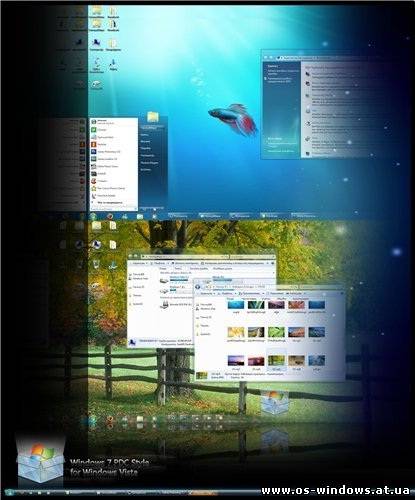Click the Windows logo box near the pond
The image size is (415, 500).
(274, 403)
